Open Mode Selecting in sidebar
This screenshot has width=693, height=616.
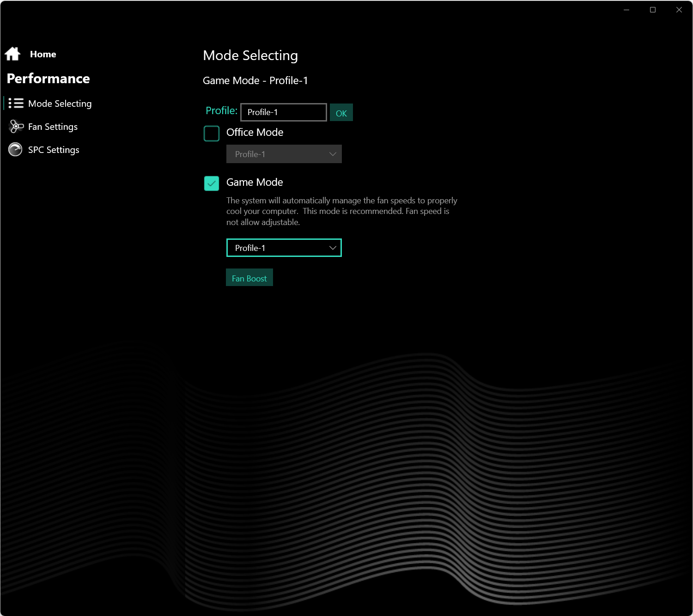[x=60, y=104]
